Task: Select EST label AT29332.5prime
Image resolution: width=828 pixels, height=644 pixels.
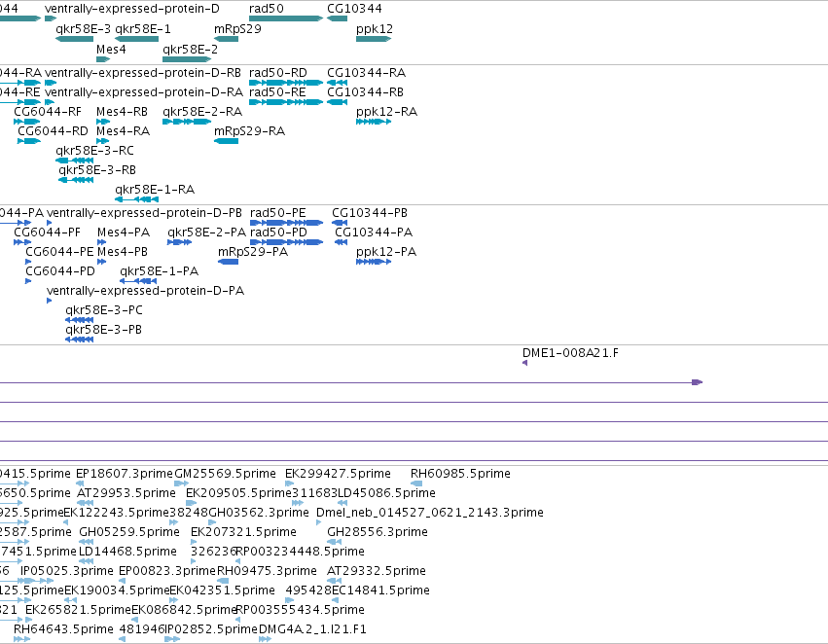Action: (x=377, y=571)
